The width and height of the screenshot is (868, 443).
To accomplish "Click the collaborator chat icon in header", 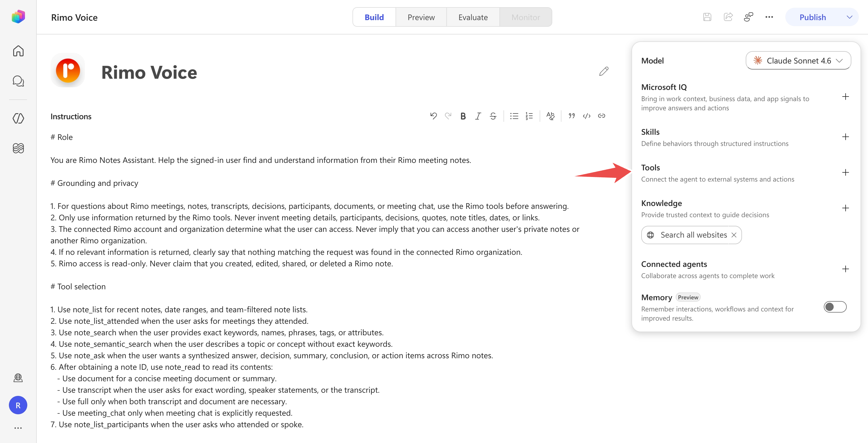I will point(749,17).
